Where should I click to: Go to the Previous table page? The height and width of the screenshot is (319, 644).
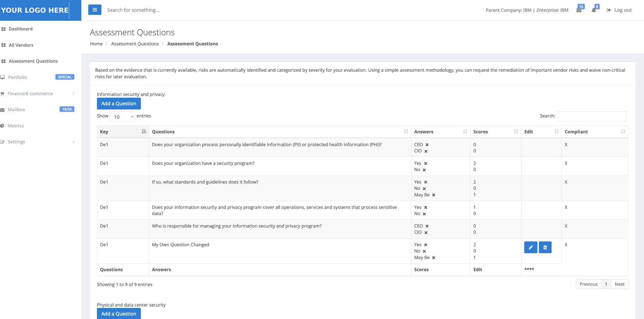588,284
